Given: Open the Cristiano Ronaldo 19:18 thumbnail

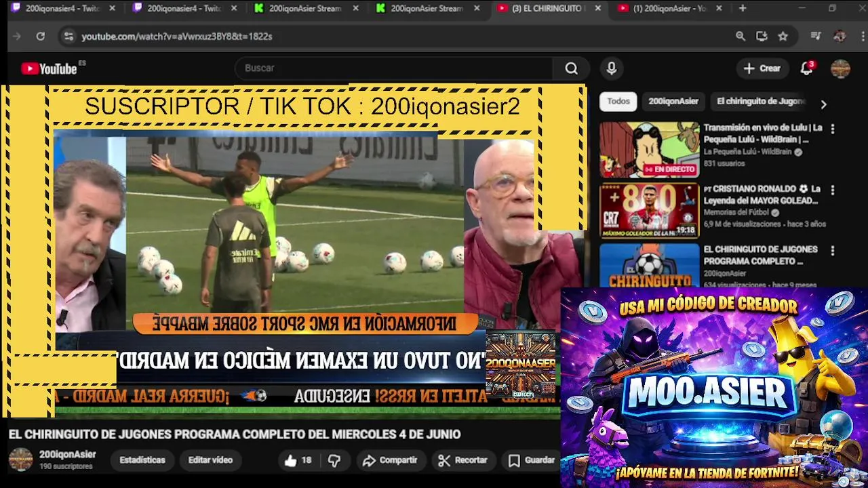Looking at the screenshot, I should point(649,211).
